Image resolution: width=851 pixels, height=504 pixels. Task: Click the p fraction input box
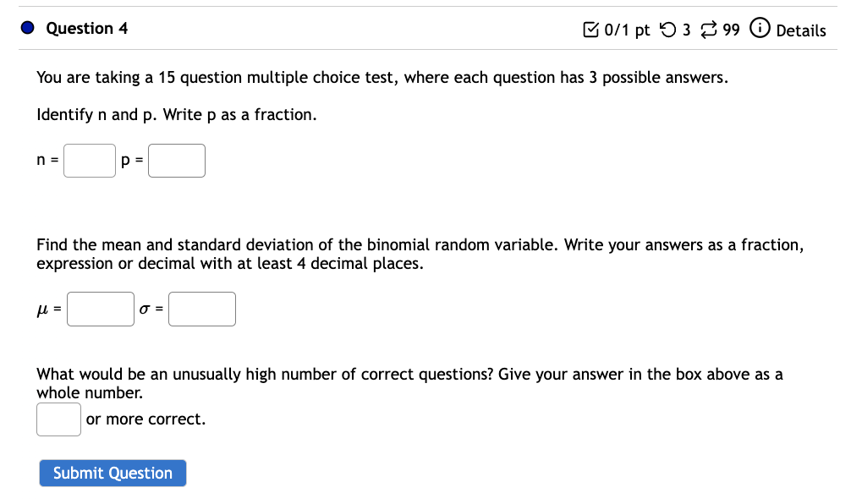(176, 160)
